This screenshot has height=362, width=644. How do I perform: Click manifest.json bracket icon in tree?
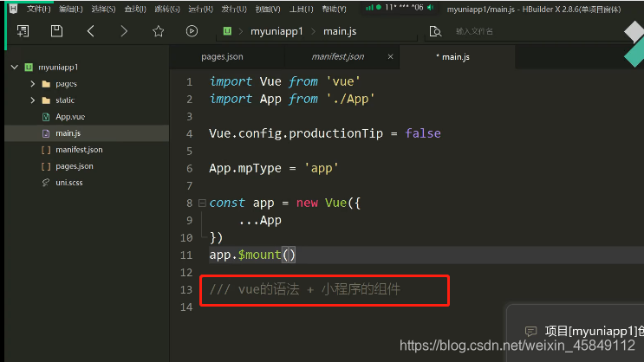46,150
